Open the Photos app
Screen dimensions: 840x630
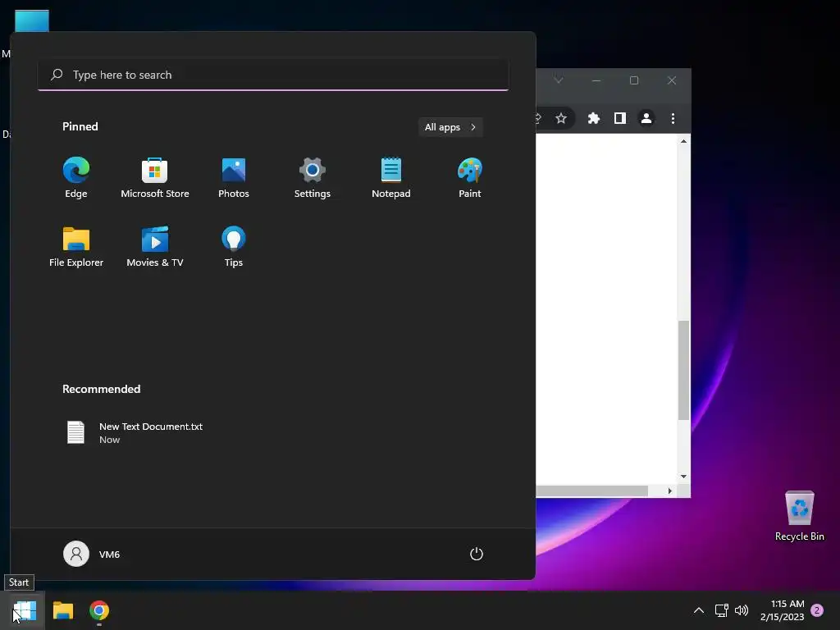[x=234, y=178]
